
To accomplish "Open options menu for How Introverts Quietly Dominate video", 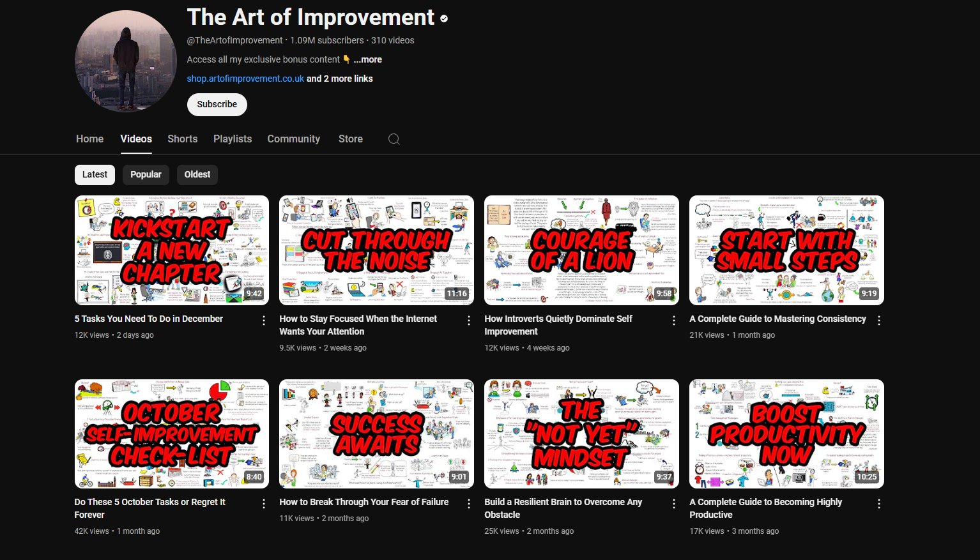I will coord(674,321).
